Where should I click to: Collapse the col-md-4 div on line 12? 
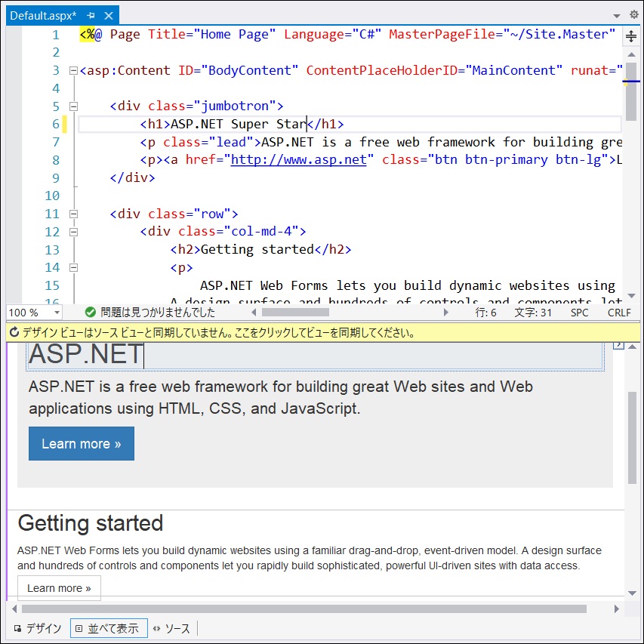click(x=73, y=232)
